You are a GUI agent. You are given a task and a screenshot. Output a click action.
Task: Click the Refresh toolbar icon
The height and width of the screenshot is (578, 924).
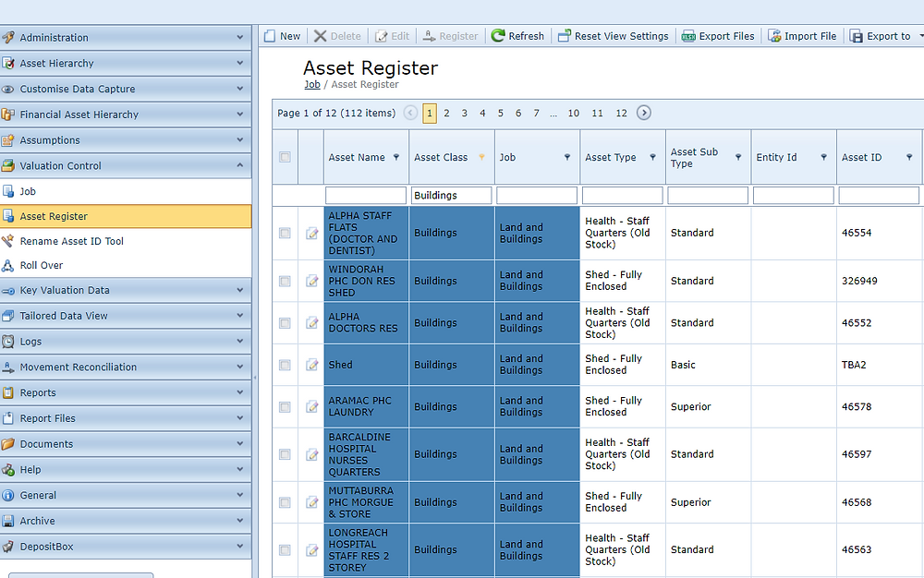(x=498, y=36)
